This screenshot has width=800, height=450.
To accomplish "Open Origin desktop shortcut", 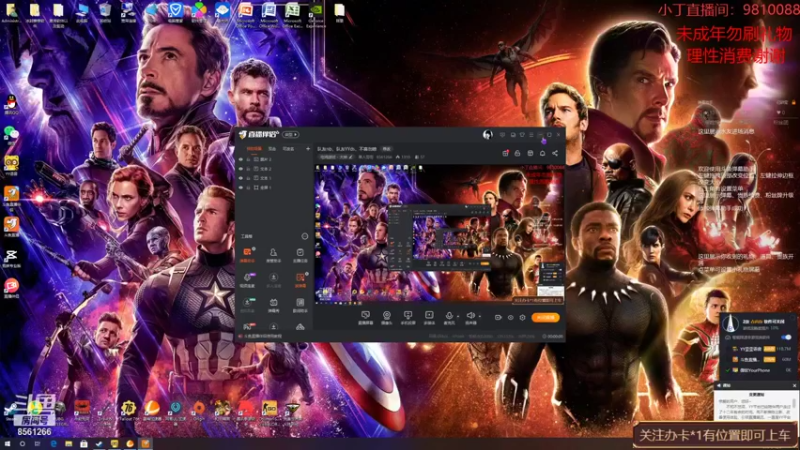I will (x=199, y=411).
